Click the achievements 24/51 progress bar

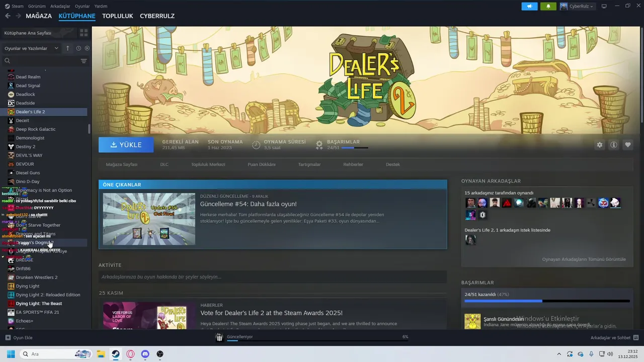tap(547, 301)
